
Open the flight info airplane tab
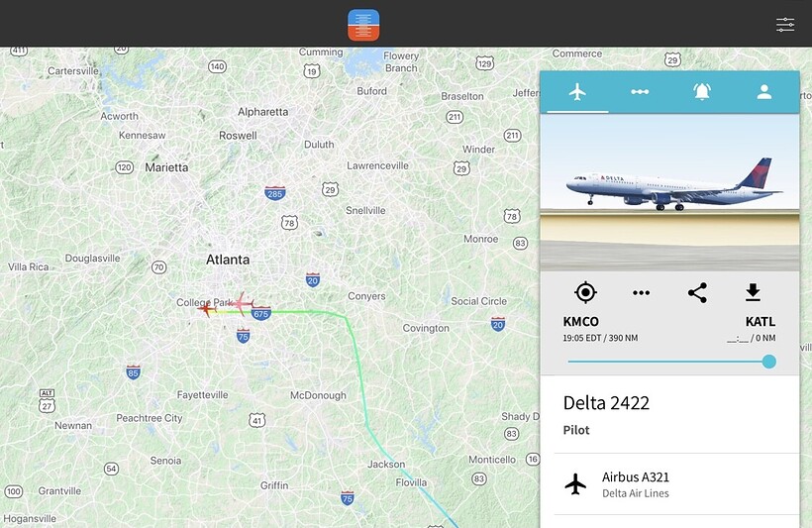577,92
